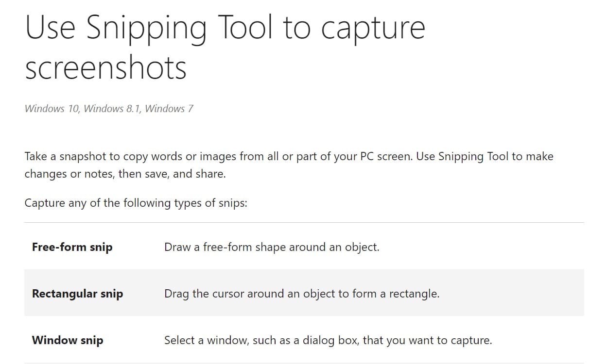
Task: Click the 'Windows 10' text in the subtitle
Action: [x=52, y=109]
